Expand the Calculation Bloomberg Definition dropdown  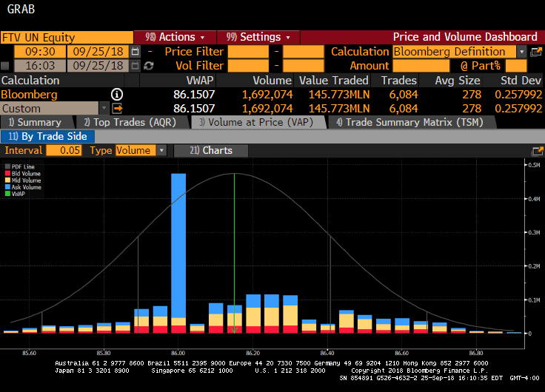522,52
